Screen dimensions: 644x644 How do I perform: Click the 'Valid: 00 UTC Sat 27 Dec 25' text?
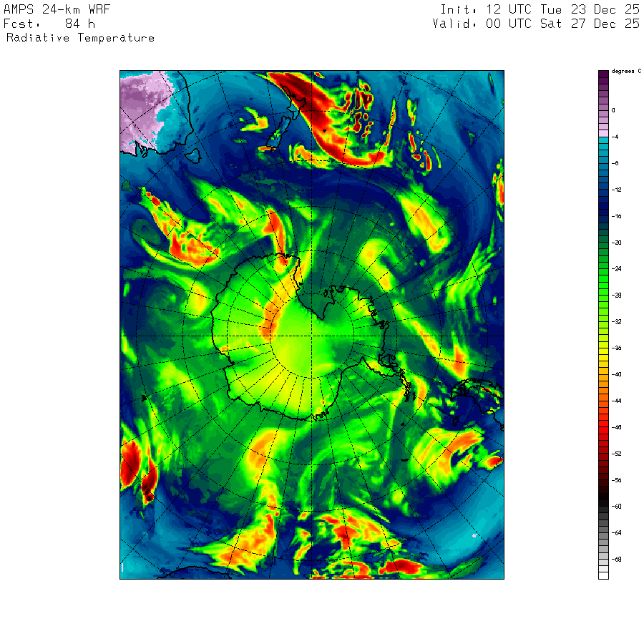coord(536,24)
